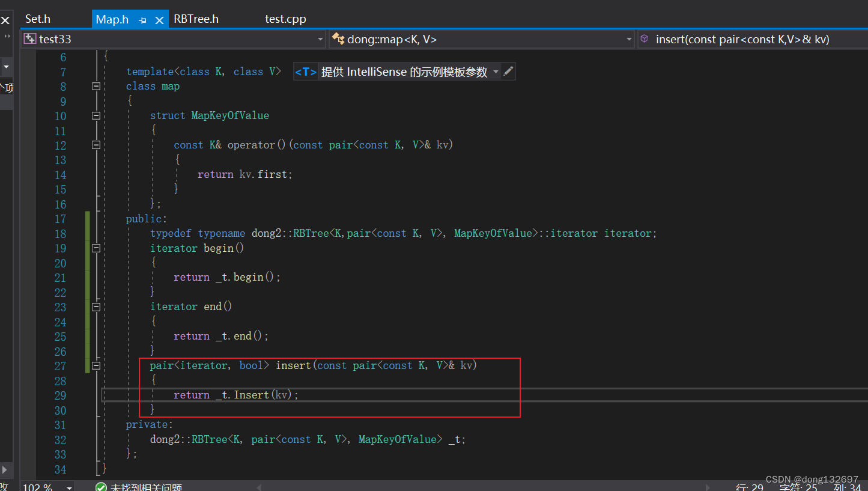Click the IntelliSense template parameter <T> icon
Image resolution: width=868 pixels, height=491 pixels.
306,72
